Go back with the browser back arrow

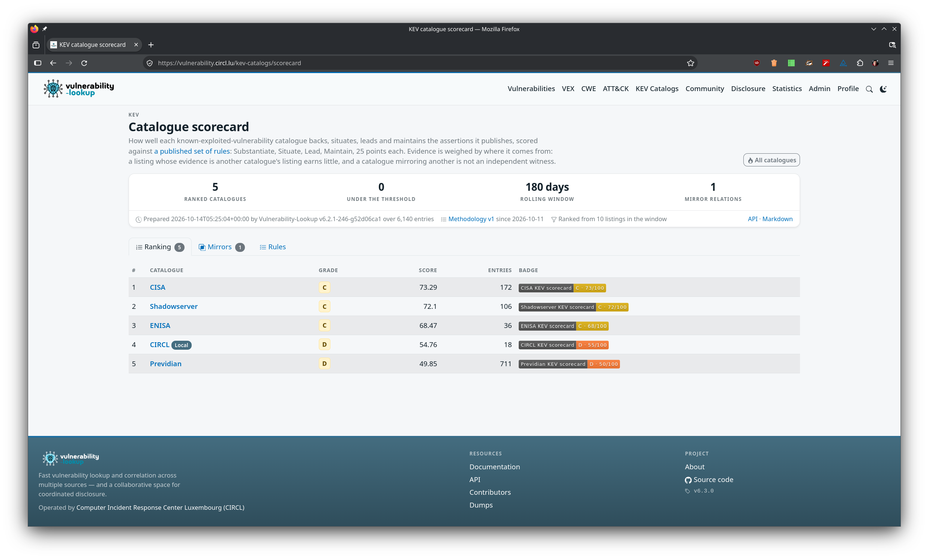pyautogui.click(x=53, y=63)
